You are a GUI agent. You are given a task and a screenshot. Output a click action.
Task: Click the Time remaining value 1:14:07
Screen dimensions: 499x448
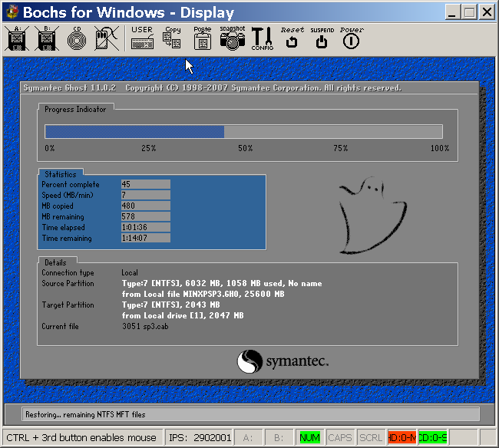pyautogui.click(x=145, y=238)
